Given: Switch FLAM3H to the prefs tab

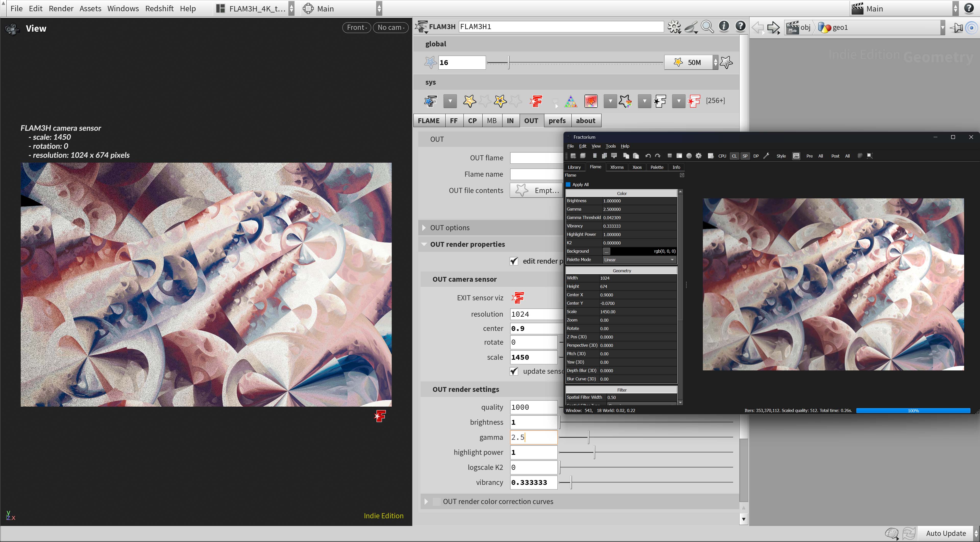Looking at the screenshot, I should pos(557,121).
